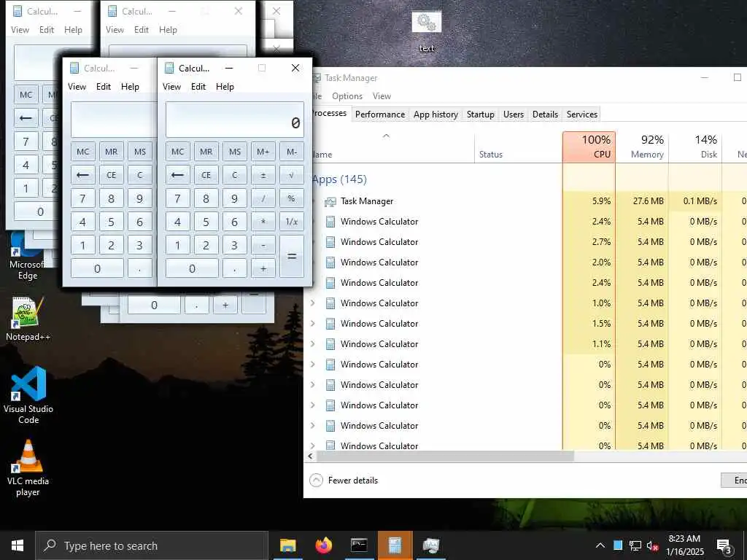Sort processes by the Memory column
Image resolution: width=747 pixels, height=560 pixels.
[642, 147]
